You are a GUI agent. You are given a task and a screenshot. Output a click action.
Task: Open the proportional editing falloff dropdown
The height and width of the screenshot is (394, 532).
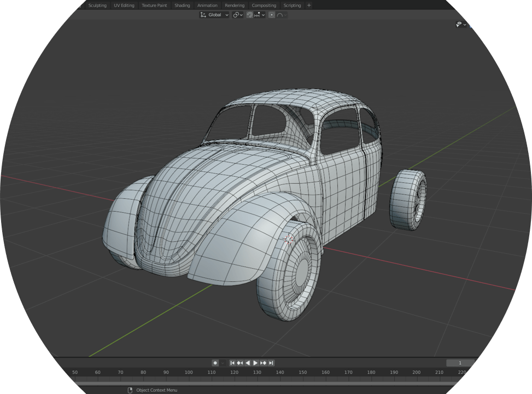point(282,15)
